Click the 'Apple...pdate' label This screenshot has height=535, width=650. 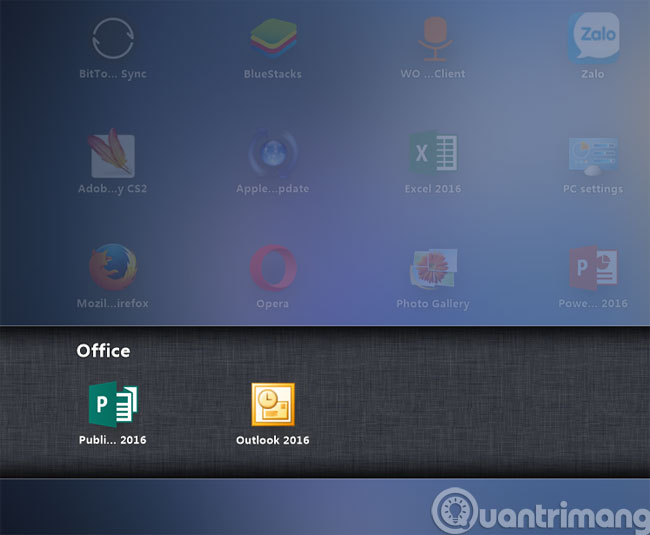coord(272,189)
